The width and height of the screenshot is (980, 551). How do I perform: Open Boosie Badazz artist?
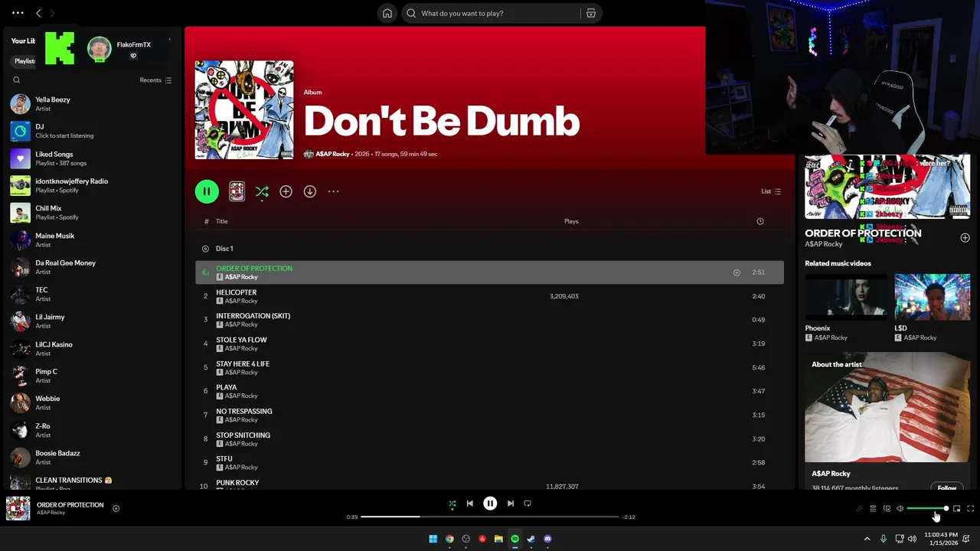pos(92,458)
